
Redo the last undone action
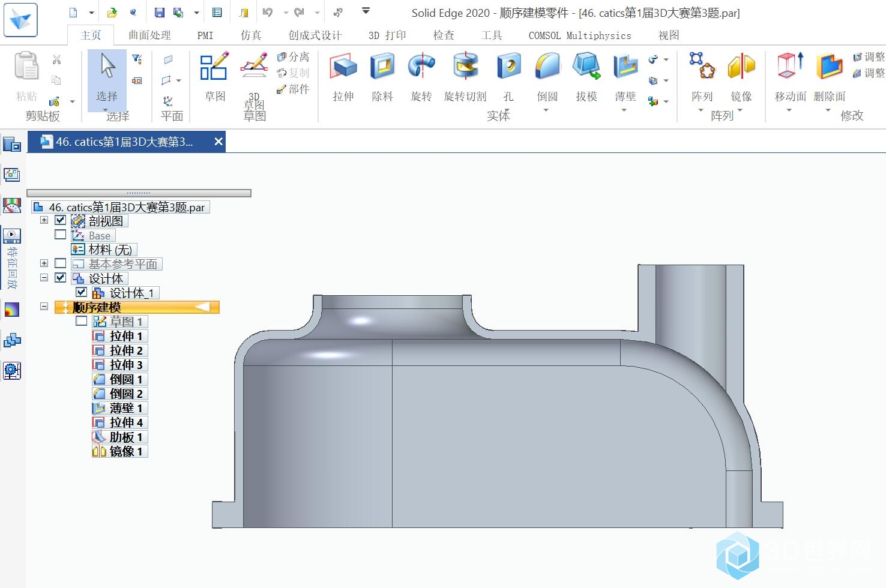(300, 13)
